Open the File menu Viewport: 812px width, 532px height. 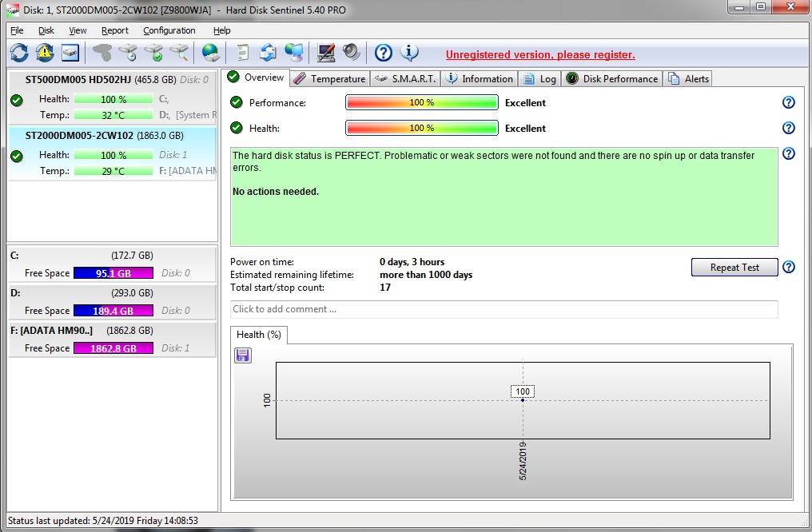tap(17, 30)
